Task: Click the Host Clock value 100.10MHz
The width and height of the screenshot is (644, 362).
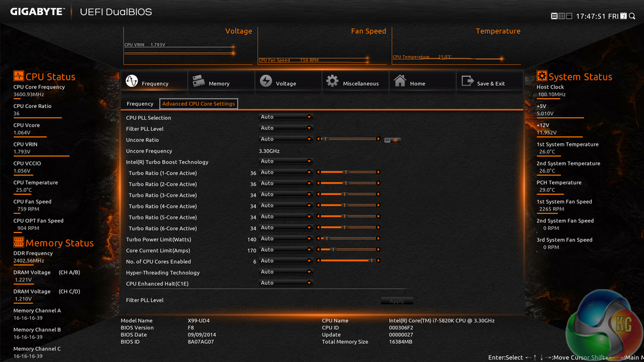Action: [x=552, y=94]
